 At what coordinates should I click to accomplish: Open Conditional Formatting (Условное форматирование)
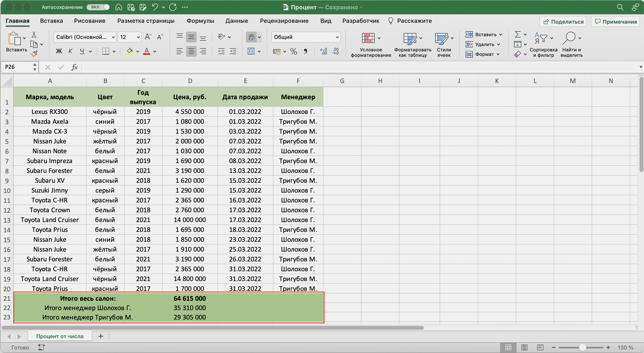[371, 44]
